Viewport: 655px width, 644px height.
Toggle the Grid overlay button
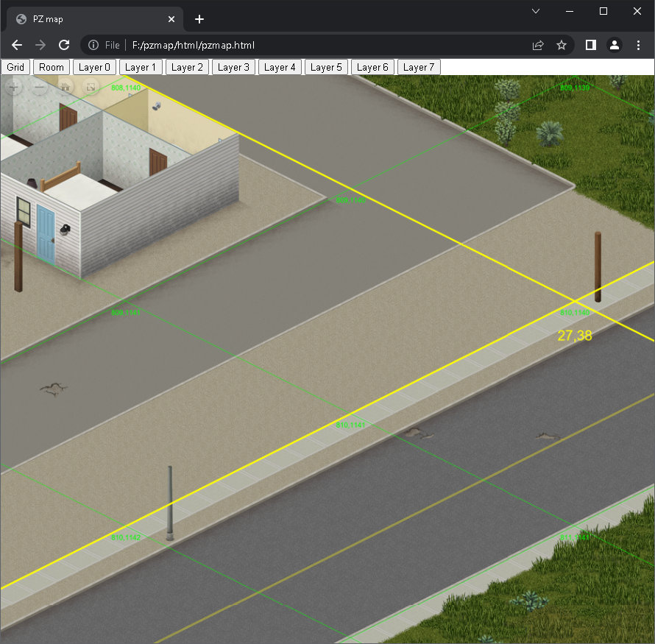[x=15, y=67]
